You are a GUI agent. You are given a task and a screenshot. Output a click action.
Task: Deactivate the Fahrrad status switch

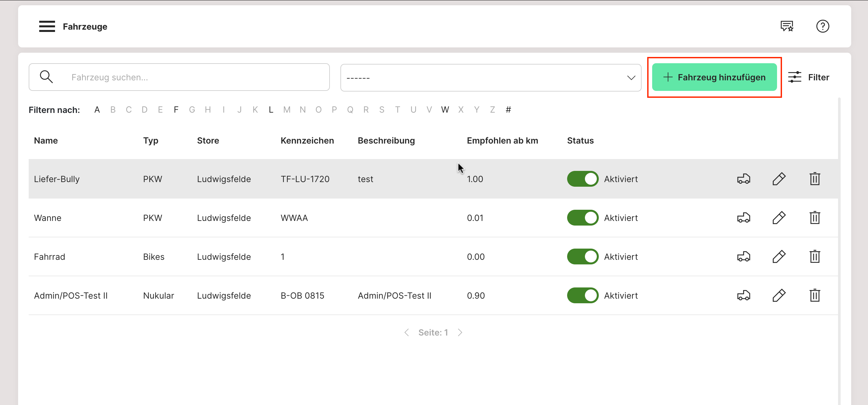tap(582, 256)
